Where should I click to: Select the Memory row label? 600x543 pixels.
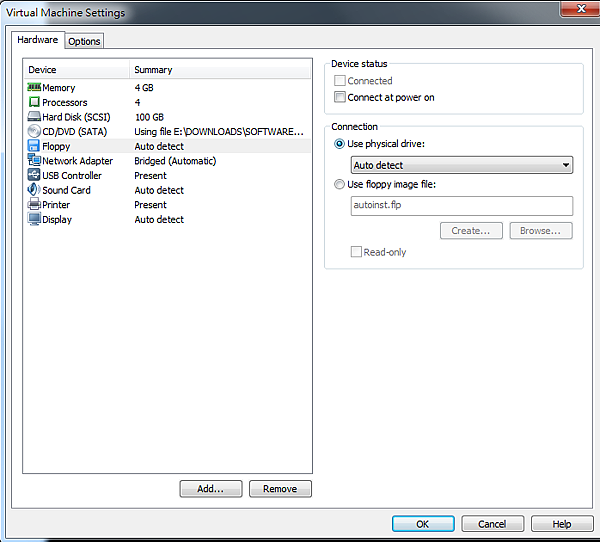59,88
